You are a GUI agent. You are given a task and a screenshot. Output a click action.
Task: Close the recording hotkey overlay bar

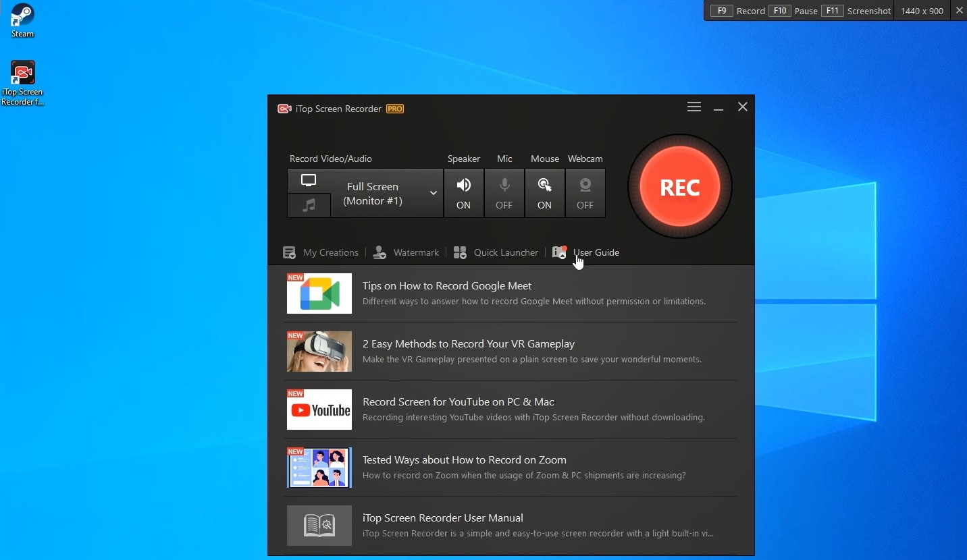(959, 11)
